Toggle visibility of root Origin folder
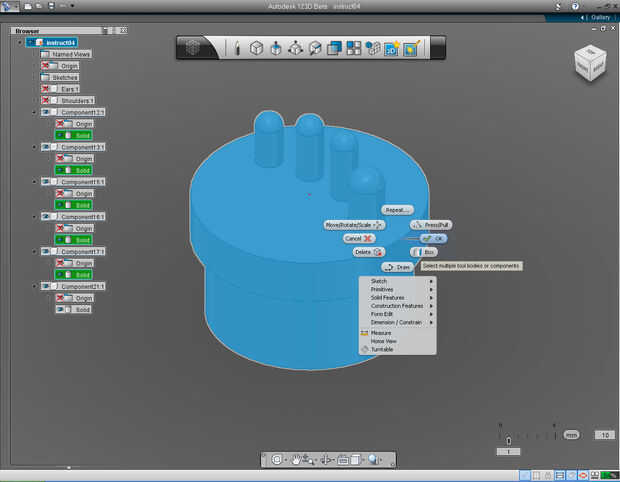620x482 pixels. [x=45, y=66]
